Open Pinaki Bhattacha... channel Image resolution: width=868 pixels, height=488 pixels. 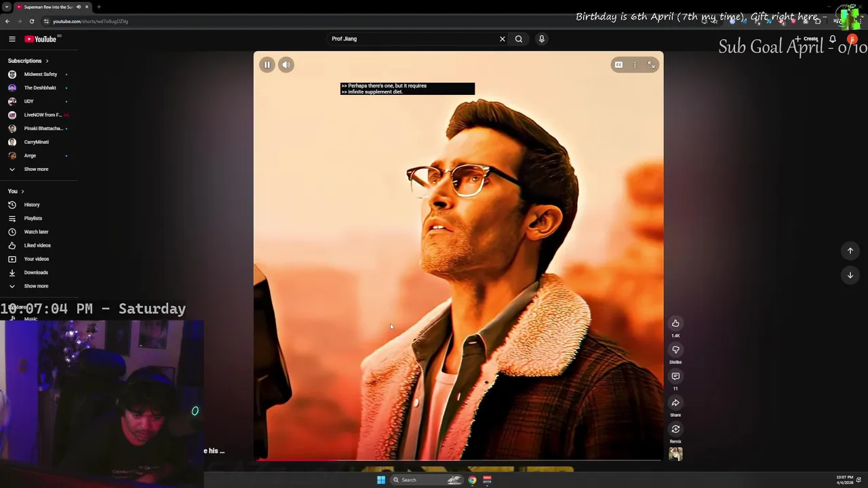pyautogui.click(x=38, y=129)
